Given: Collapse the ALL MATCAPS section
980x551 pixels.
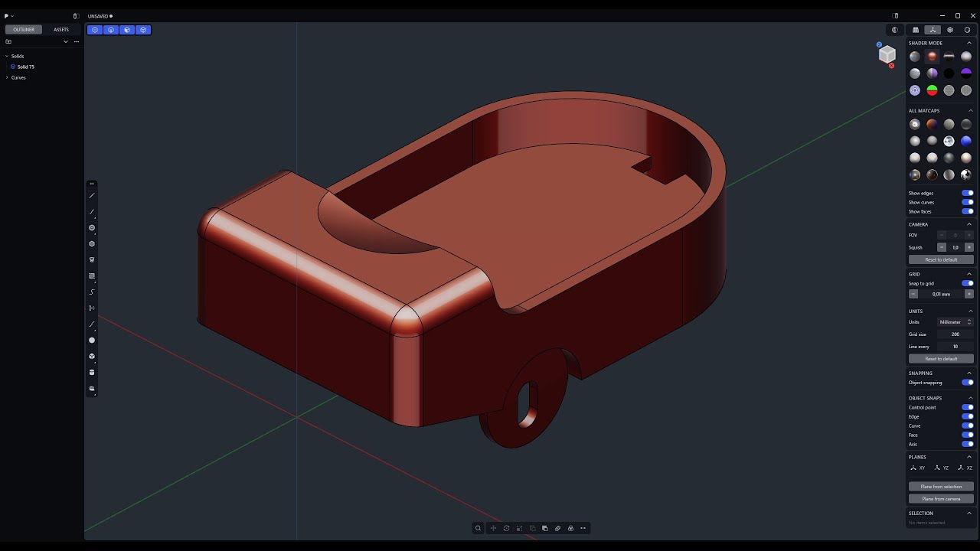Looking at the screenshot, I should [969, 110].
